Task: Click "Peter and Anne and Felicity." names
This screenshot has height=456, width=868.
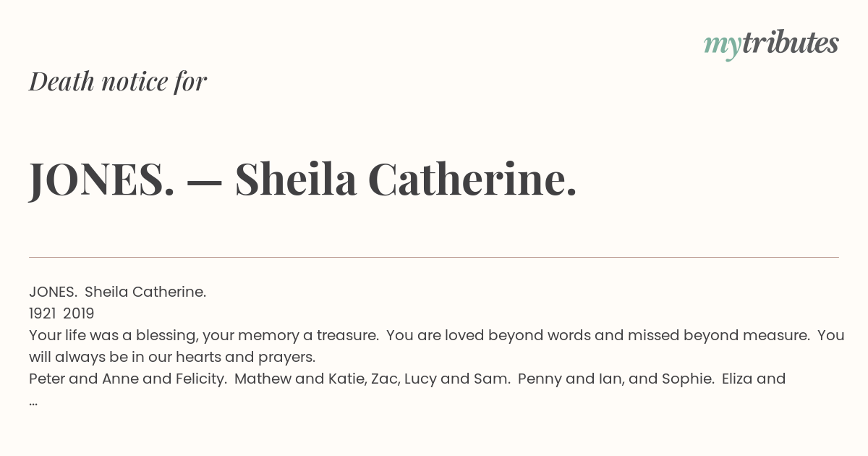Action: click(127, 379)
